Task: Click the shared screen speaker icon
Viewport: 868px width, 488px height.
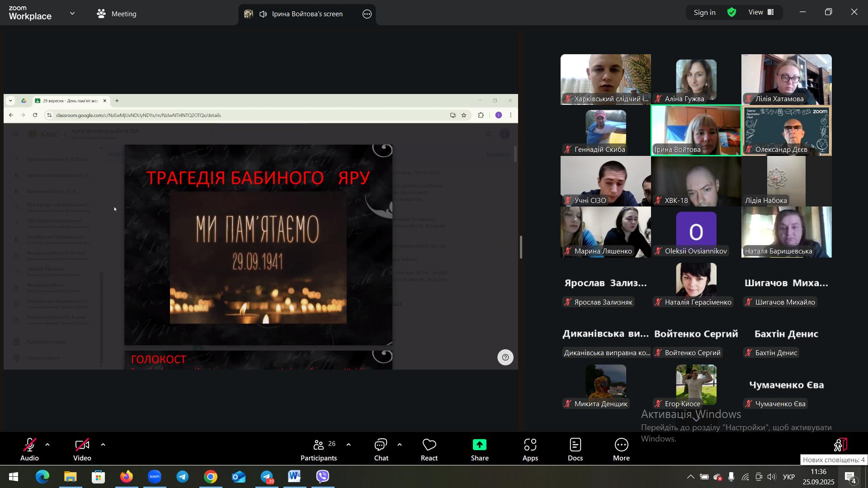Action: point(263,14)
